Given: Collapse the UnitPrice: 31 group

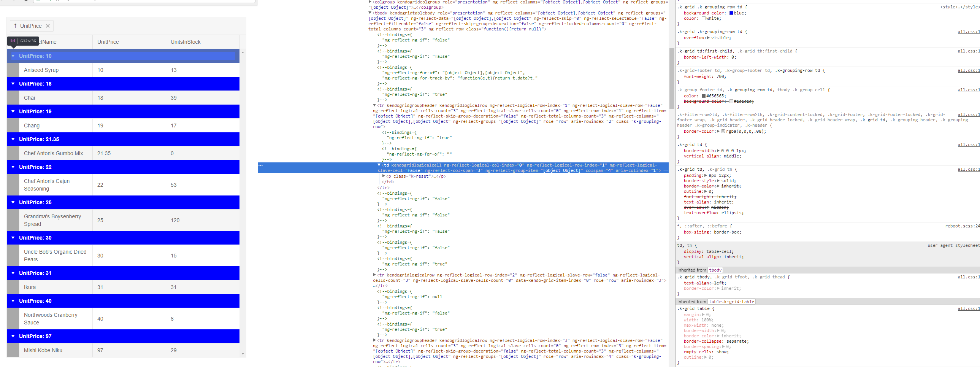Looking at the screenshot, I should tap(13, 273).
